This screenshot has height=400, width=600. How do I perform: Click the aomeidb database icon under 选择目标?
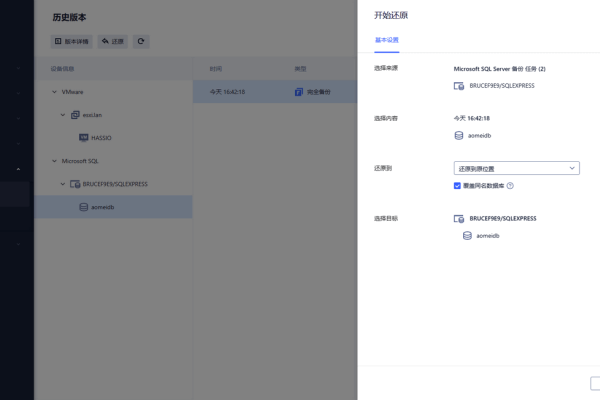467,236
